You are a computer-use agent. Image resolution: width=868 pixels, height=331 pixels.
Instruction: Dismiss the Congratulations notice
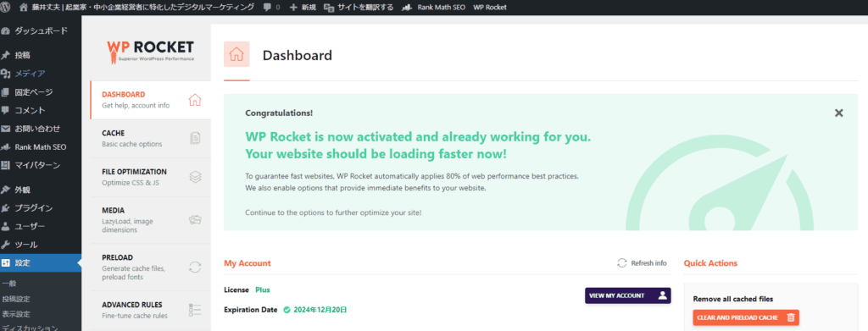pyautogui.click(x=838, y=113)
